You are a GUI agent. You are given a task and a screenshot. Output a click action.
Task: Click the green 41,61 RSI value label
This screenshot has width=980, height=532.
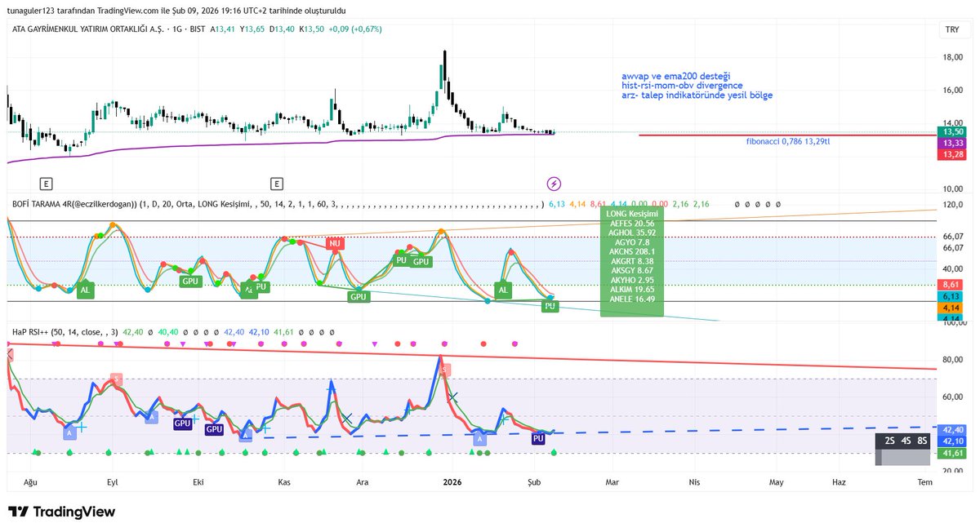coord(953,452)
